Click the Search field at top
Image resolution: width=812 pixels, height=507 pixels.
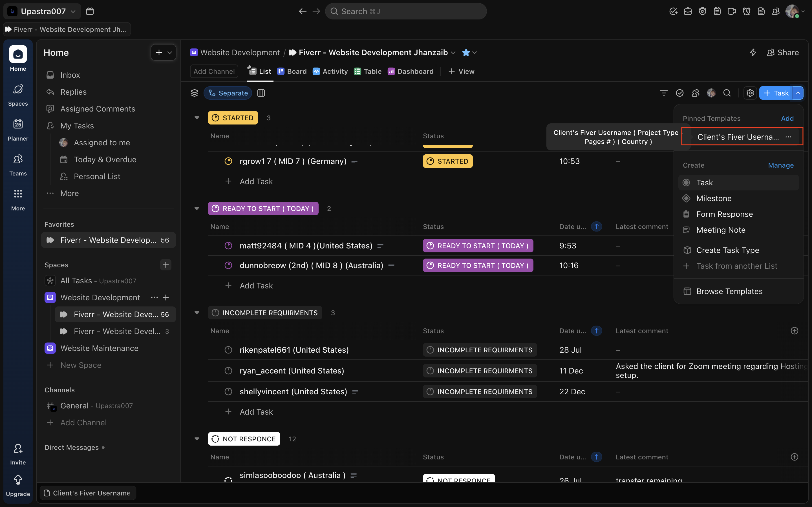(x=405, y=11)
